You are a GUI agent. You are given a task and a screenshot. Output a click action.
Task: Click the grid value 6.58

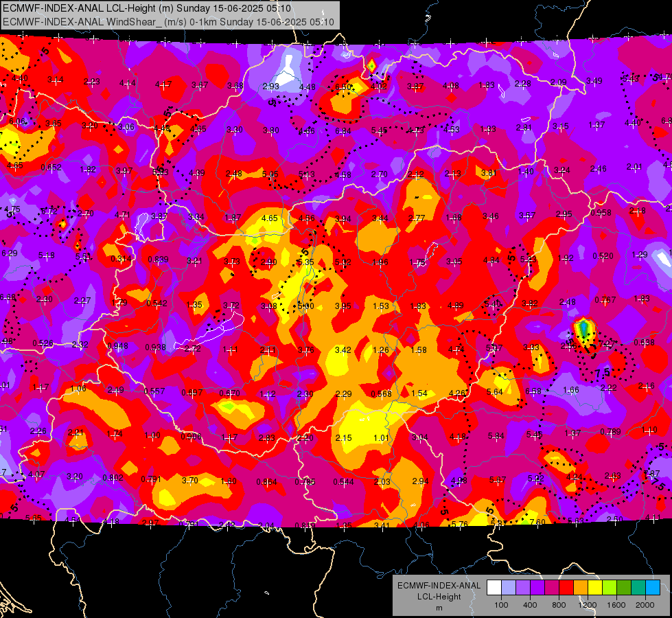click(x=533, y=391)
